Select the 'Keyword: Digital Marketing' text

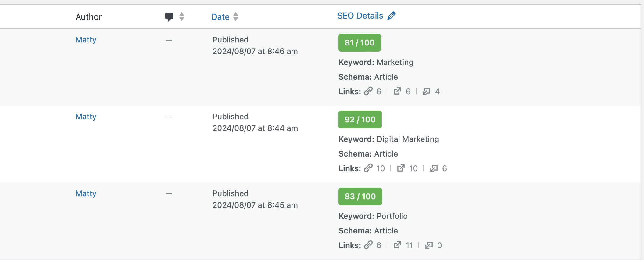click(389, 139)
